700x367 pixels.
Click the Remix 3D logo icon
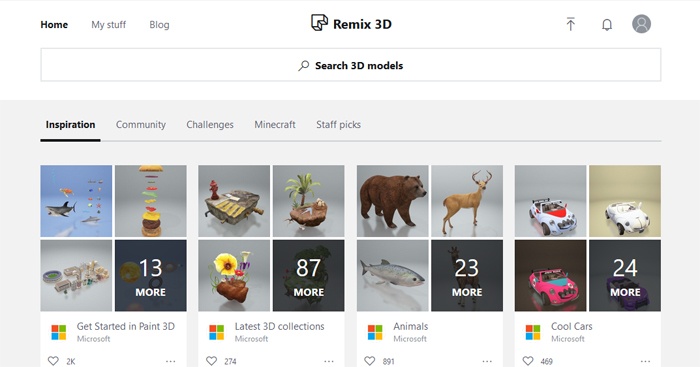[x=319, y=23]
